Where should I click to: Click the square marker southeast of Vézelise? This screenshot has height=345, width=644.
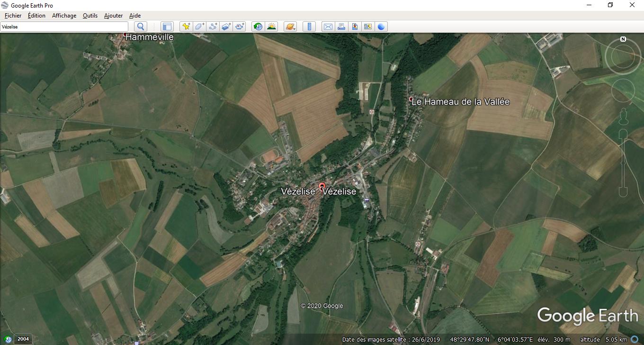point(417,244)
